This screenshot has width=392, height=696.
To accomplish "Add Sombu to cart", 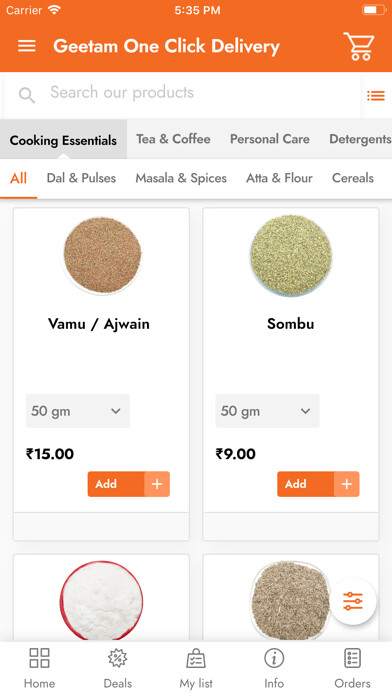I will click(x=305, y=484).
